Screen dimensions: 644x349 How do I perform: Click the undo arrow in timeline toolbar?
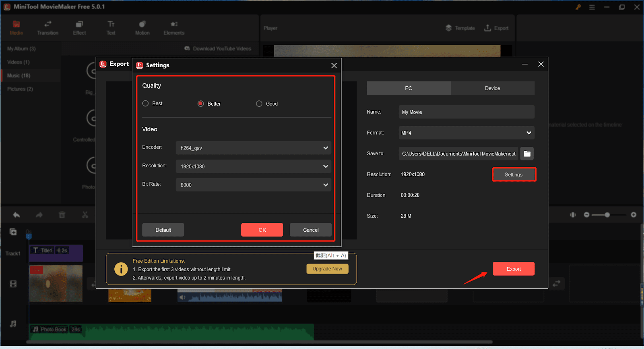(17, 215)
